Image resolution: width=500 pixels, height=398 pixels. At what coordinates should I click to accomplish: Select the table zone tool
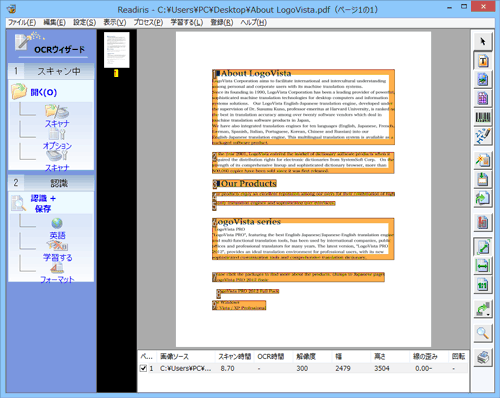[x=483, y=99]
